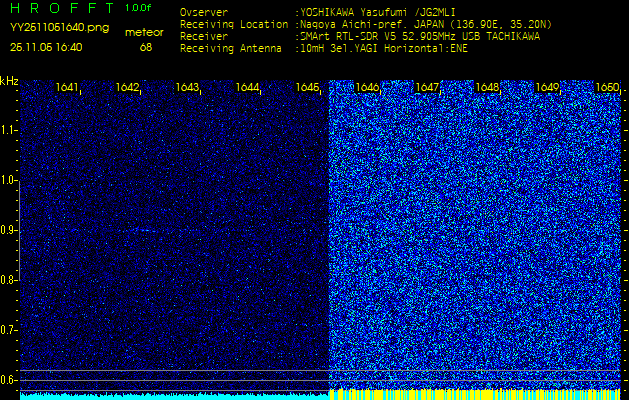Screen dimensions: 629x400
Task: Click the faint meteor echo trace near 0.9 kHz
Action: (x=142, y=230)
